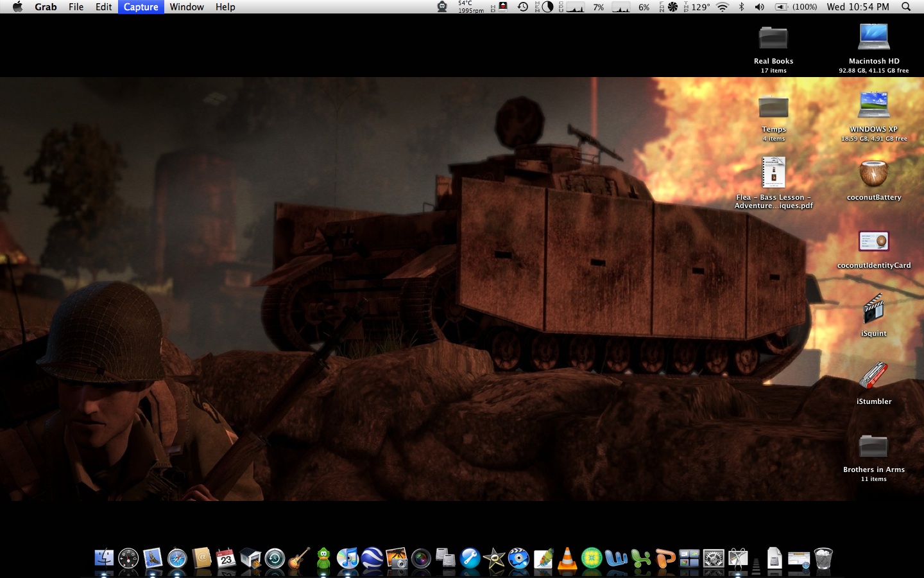Open System Preferences gear in Dock
924x578 pixels.
coord(714,559)
